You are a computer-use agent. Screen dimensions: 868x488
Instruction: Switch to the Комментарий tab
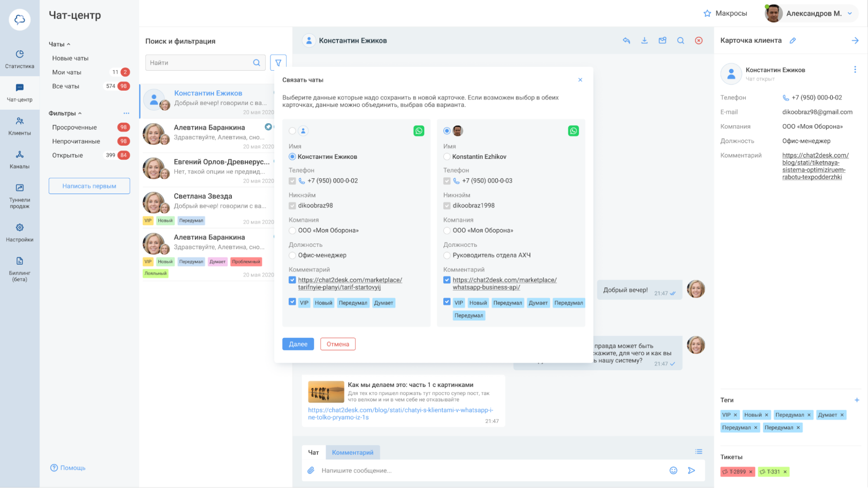coord(352,452)
